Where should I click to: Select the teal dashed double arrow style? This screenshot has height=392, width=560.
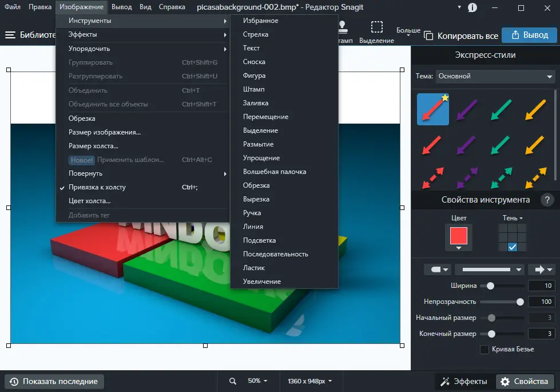[501, 177]
